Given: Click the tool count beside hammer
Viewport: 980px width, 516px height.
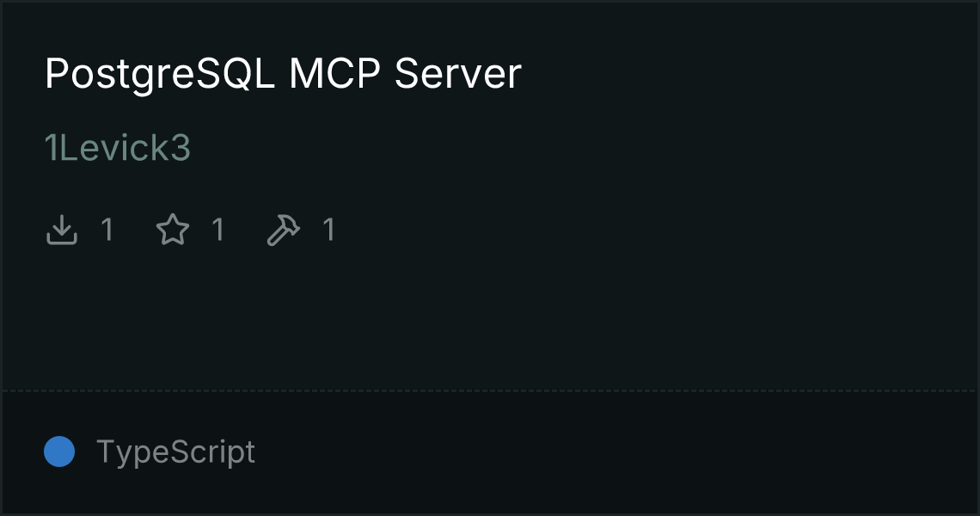Looking at the screenshot, I should pyautogui.click(x=328, y=230).
